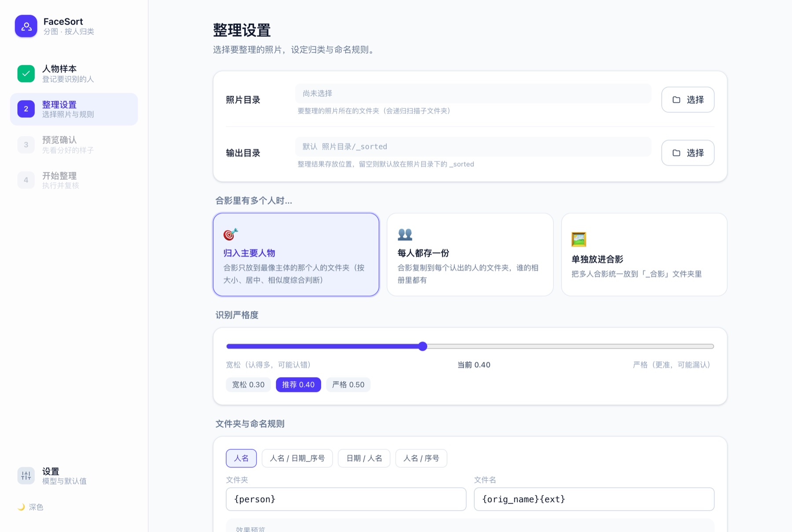
Task: Open the 人物样本 step in sidebar
Action: (74, 73)
